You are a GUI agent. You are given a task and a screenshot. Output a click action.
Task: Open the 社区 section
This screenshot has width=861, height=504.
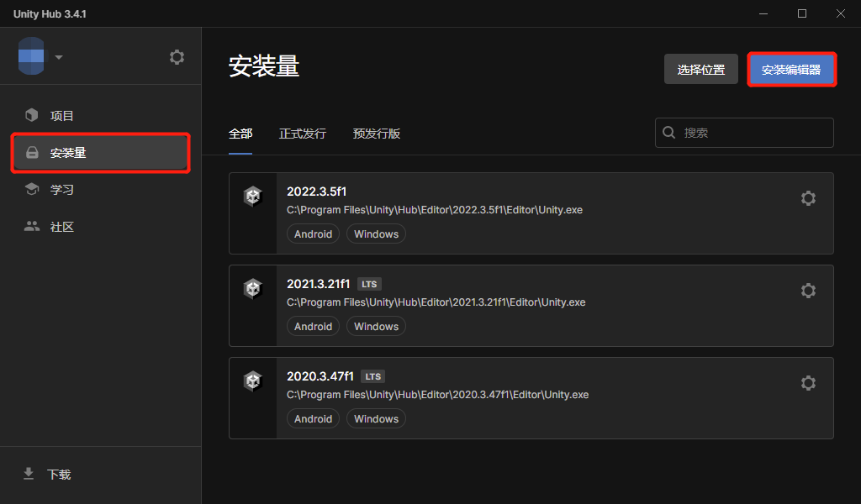tap(101, 227)
